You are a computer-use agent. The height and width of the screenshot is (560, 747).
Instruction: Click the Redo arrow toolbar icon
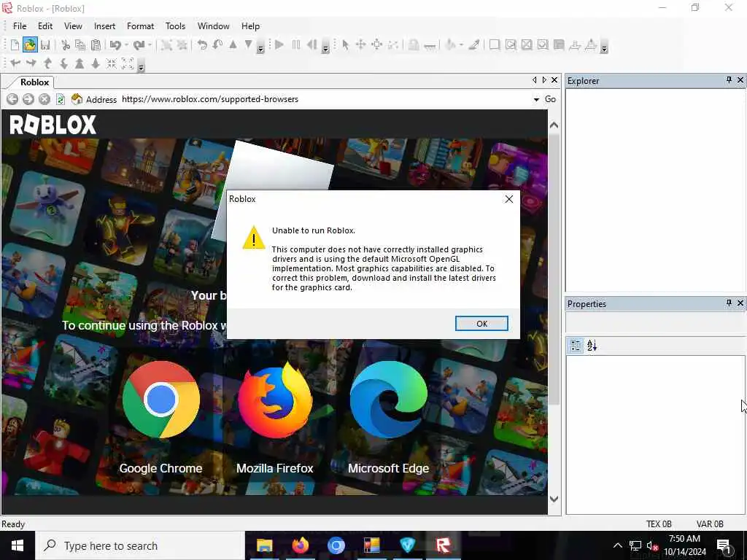139,45
